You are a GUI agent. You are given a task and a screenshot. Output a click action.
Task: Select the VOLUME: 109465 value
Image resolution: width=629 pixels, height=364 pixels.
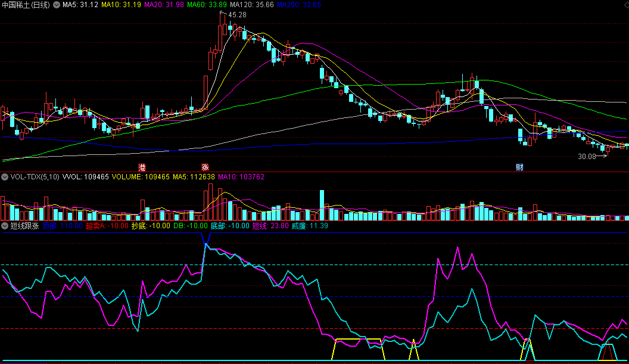pyautogui.click(x=141, y=177)
